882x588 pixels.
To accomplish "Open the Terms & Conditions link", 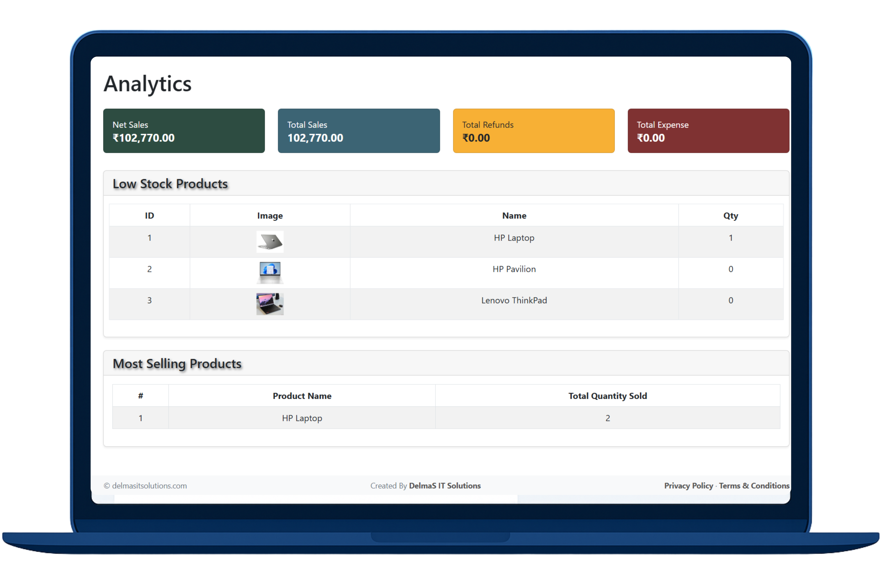I will [x=754, y=486].
